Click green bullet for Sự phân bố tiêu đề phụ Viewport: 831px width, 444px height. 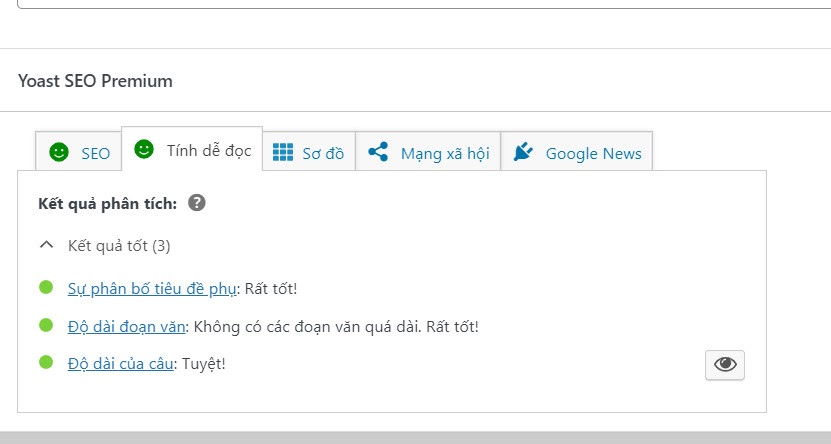pyautogui.click(x=46, y=287)
